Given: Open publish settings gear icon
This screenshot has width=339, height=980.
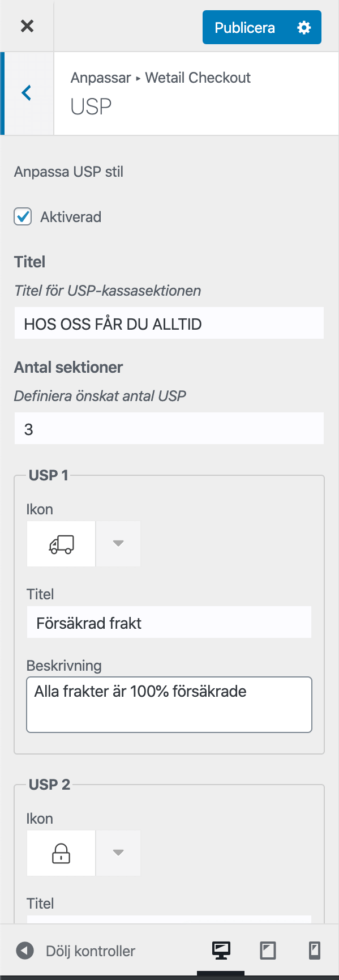Looking at the screenshot, I should point(304,27).
